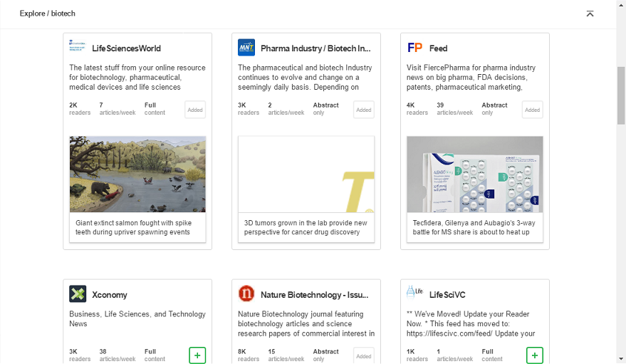Click '8K readers' on Nature Biotechnology card
The width and height of the screenshot is (626, 364).
point(249,355)
